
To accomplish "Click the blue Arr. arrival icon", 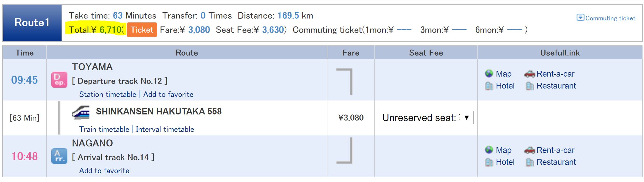I will [x=59, y=156].
